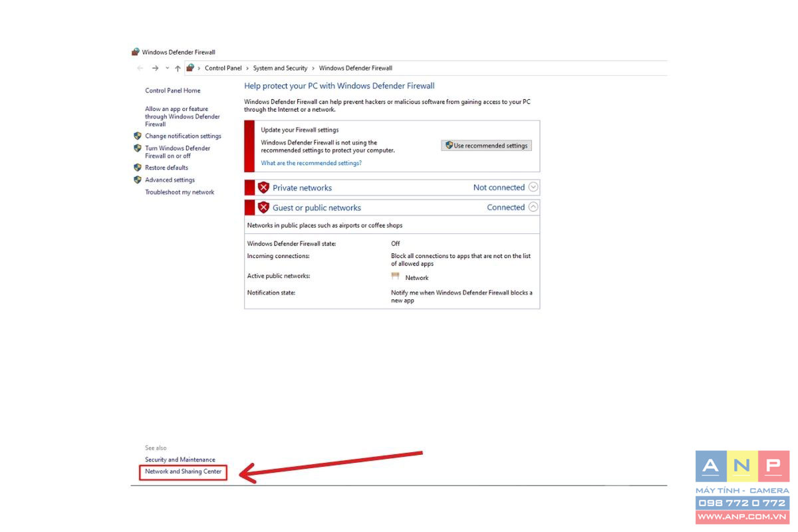Image resolution: width=798 pixels, height=532 pixels.
Task: Click Restore defaults link
Action: [166, 168]
